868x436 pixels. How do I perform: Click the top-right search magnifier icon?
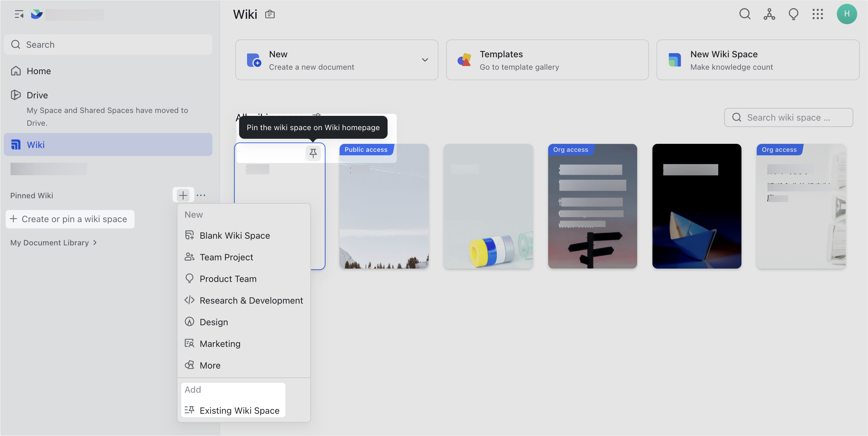coord(745,14)
